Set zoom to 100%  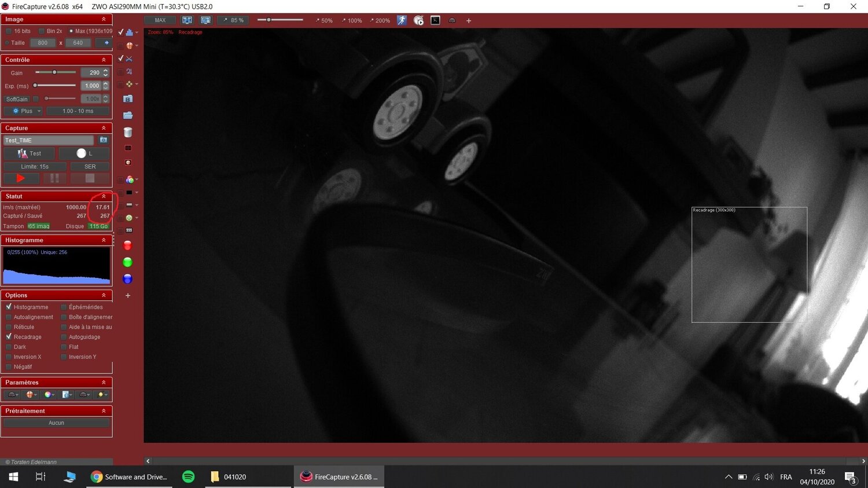coord(352,20)
